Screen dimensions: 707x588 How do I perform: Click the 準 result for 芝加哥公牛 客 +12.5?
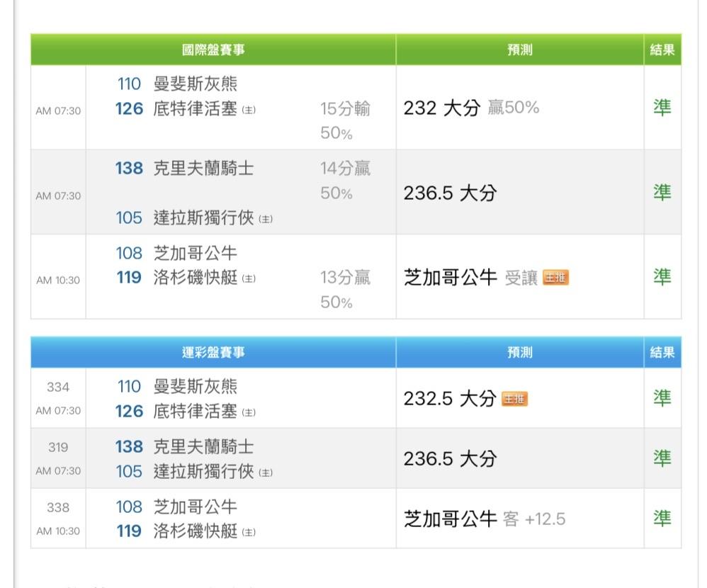point(662,519)
